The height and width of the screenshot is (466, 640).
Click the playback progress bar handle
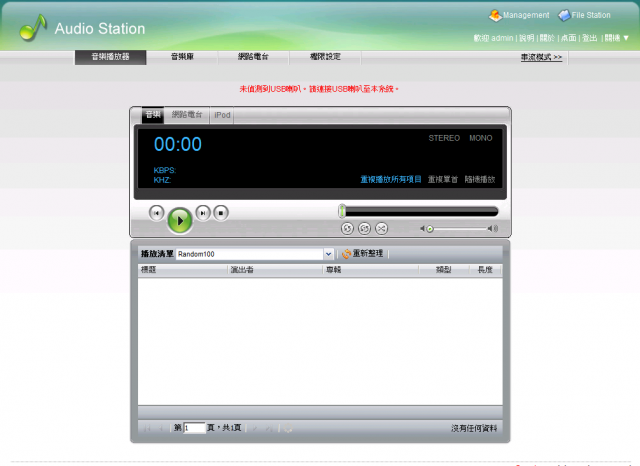point(342,211)
